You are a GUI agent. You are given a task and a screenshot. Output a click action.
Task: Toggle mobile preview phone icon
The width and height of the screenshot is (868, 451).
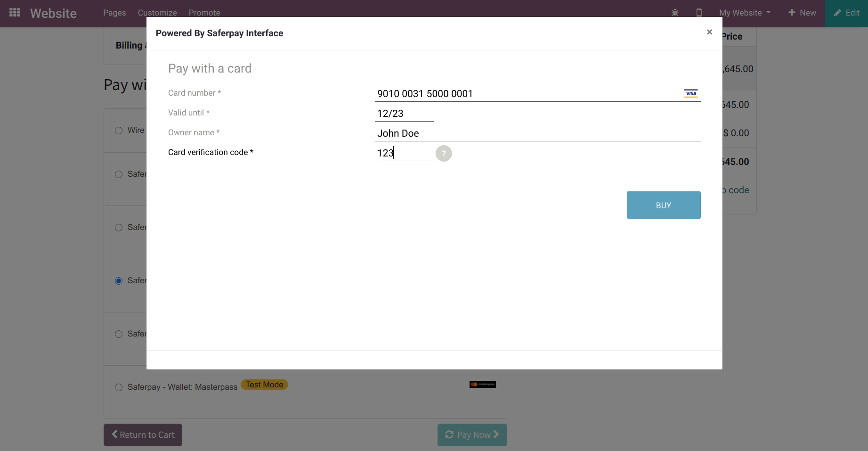pyautogui.click(x=699, y=13)
